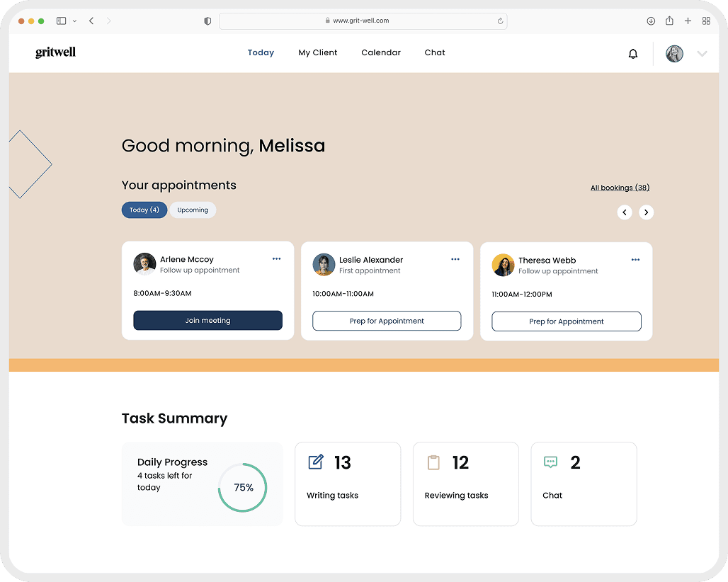This screenshot has height=582, width=728.
Task: Open options menu for Theresa Webb
Action: pyautogui.click(x=635, y=260)
